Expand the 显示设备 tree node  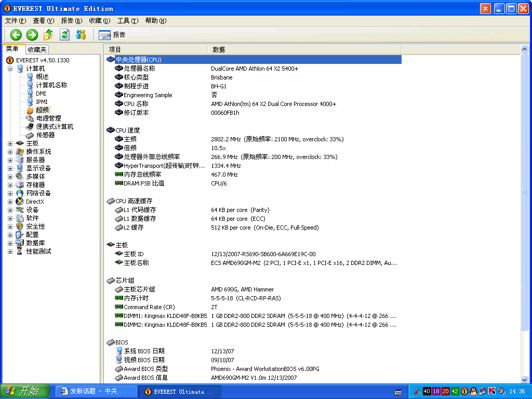tap(10, 168)
